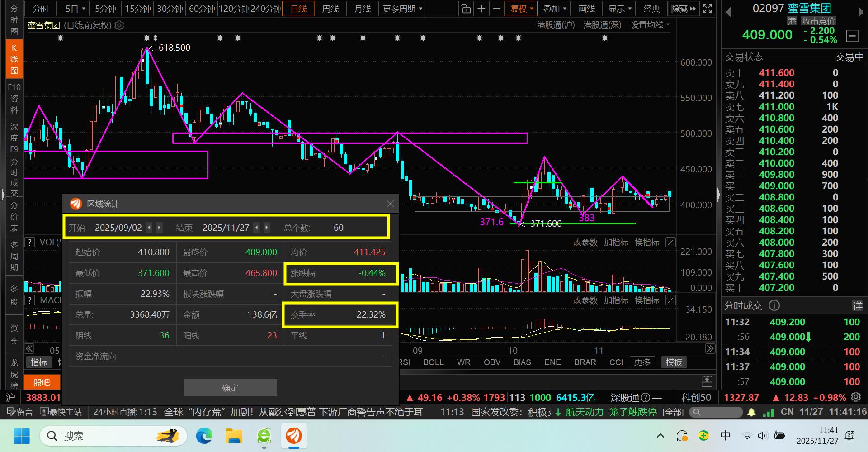Open the 设置均线 dropdown
This screenshot has height=452, width=868.
point(650,25)
